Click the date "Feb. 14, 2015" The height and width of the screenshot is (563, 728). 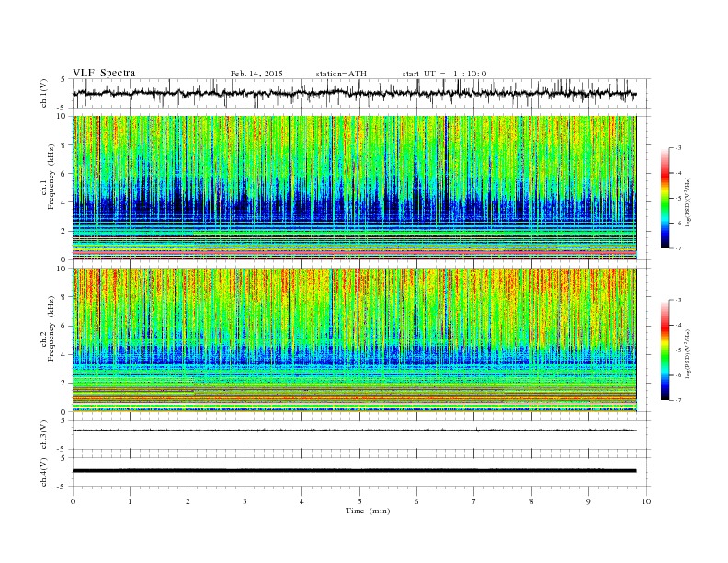[x=256, y=74]
